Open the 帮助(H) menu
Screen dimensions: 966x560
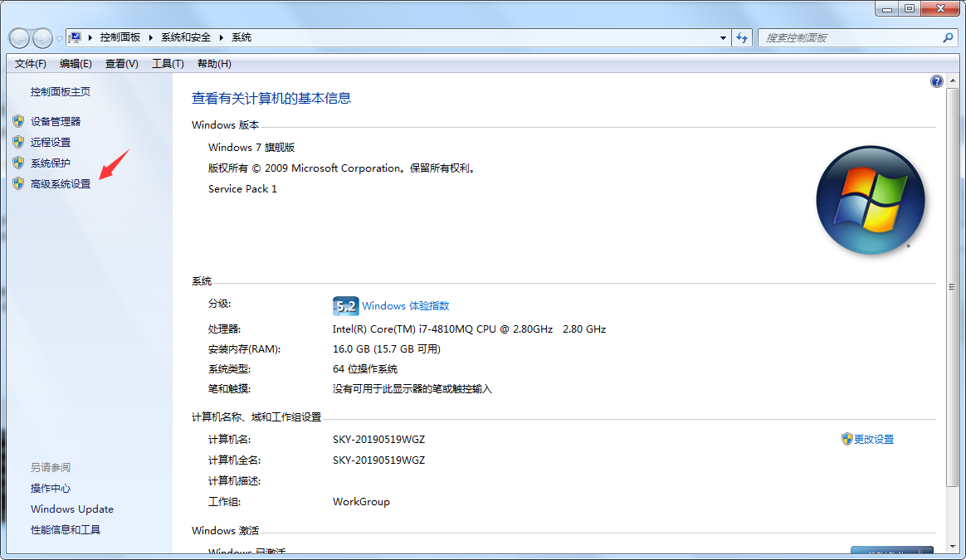pyautogui.click(x=214, y=63)
